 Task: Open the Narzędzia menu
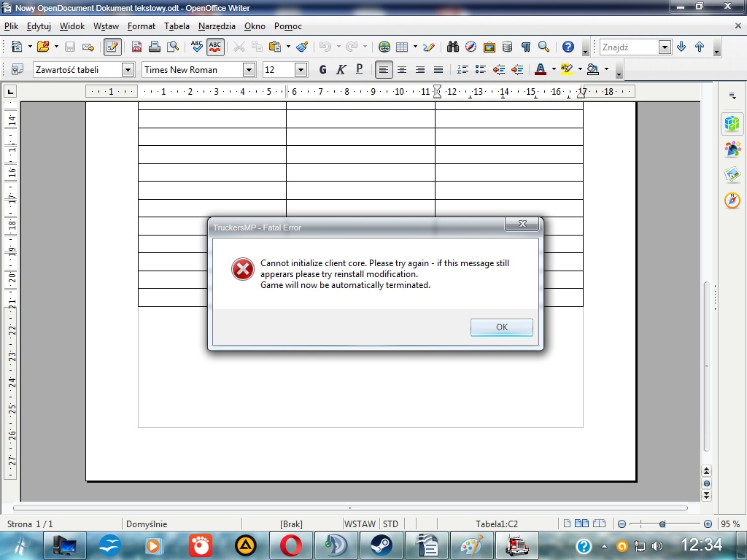217,26
